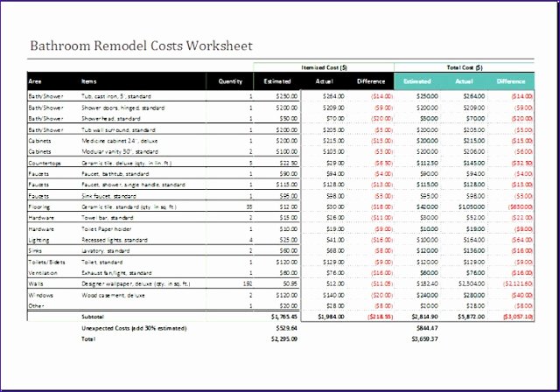Click the black Actual header under Itemized Cost
560x392 pixels.
(325, 81)
